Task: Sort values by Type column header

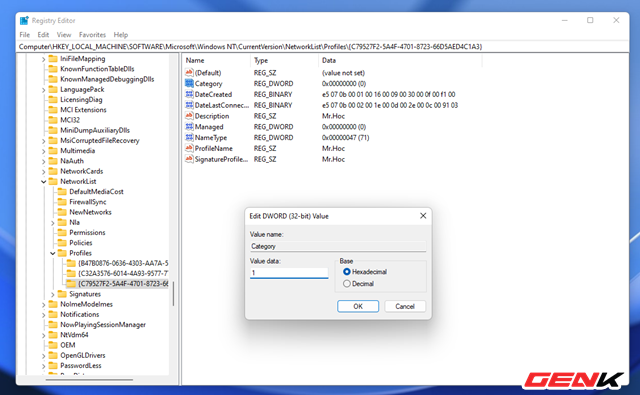Action: click(x=284, y=60)
